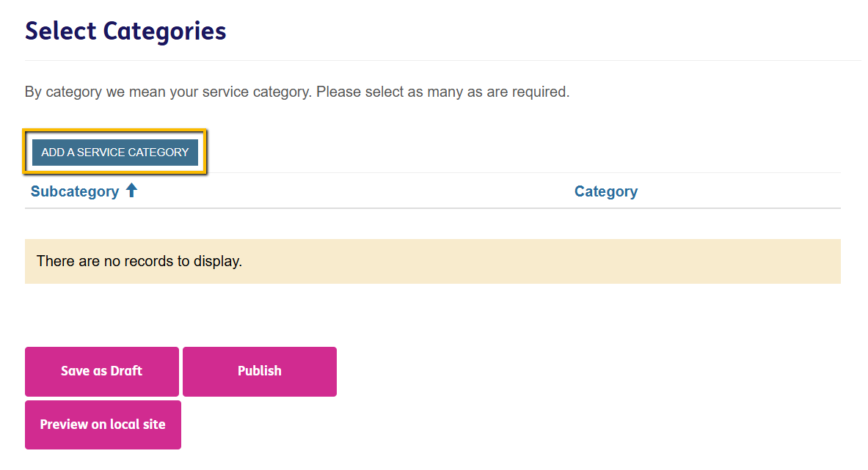Viewport: 868px width, 470px height.
Task: Sort the table by Subcategory column
Action: click(x=75, y=191)
